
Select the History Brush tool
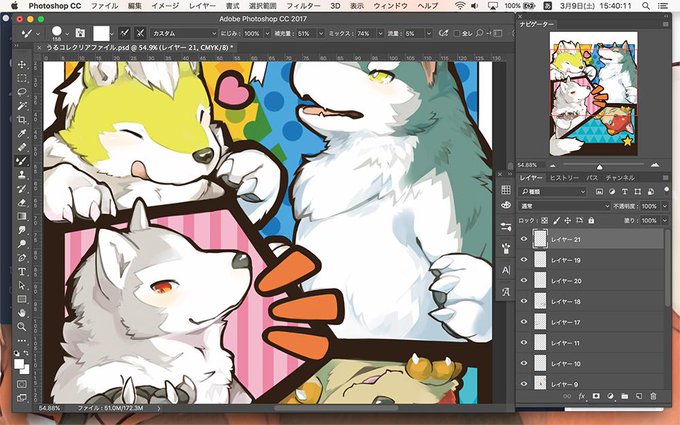[22, 189]
